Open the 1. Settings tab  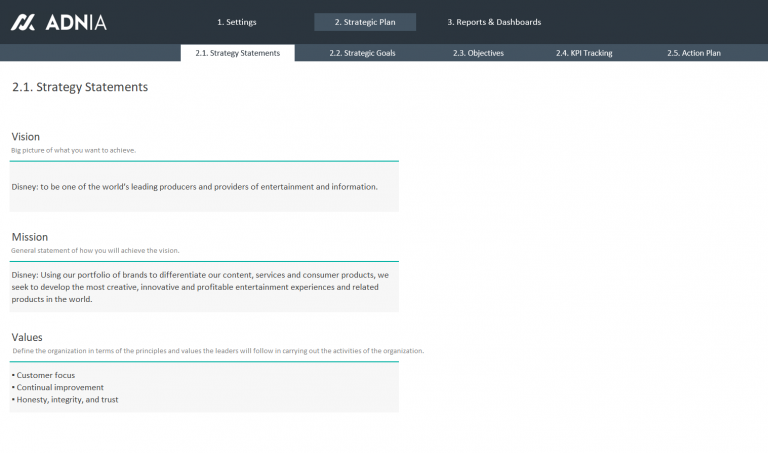[x=236, y=22]
